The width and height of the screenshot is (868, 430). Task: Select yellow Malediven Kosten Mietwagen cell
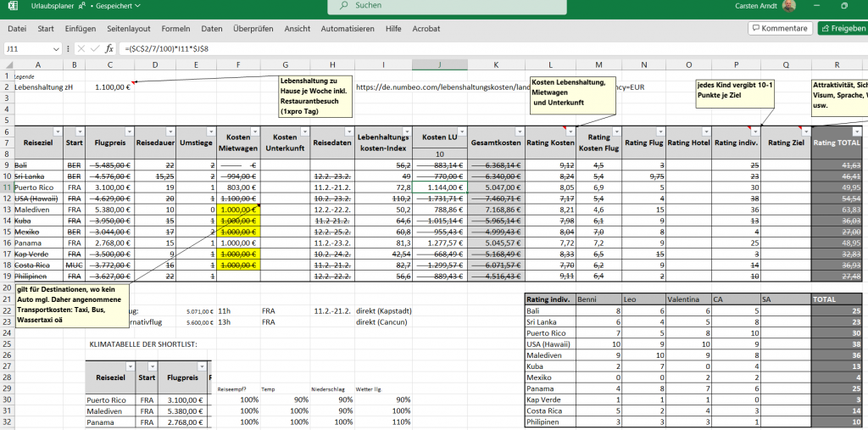point(237,209)
